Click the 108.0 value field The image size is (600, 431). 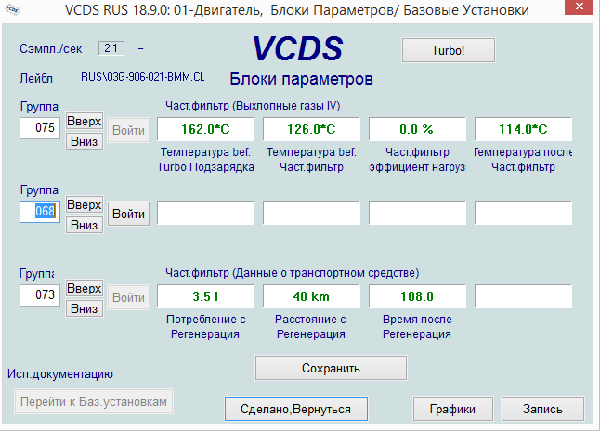(x=417, y=296)
